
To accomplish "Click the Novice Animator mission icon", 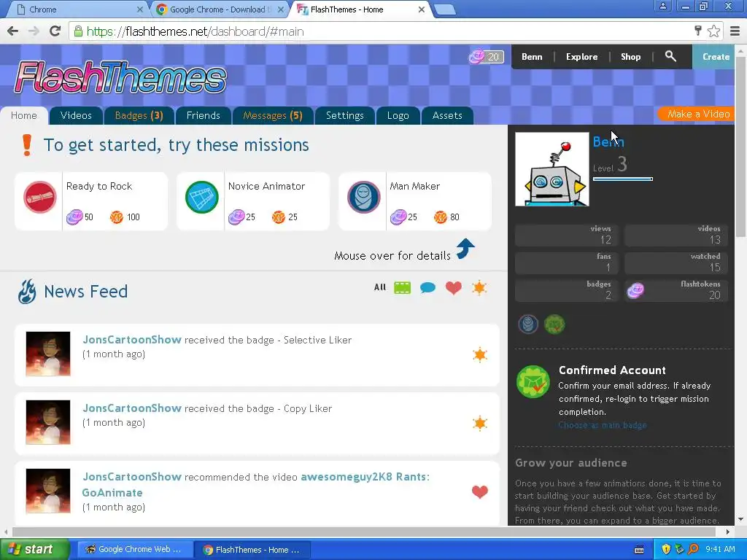I will (x=201, y=197).
